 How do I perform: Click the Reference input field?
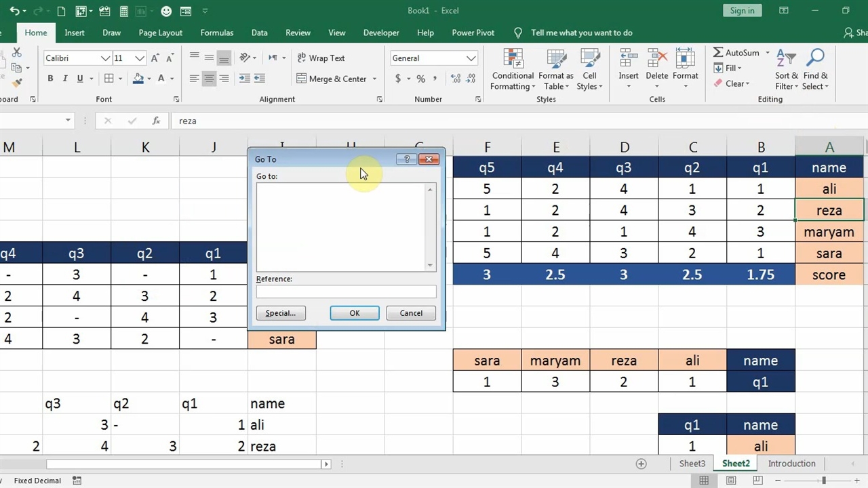346,291
